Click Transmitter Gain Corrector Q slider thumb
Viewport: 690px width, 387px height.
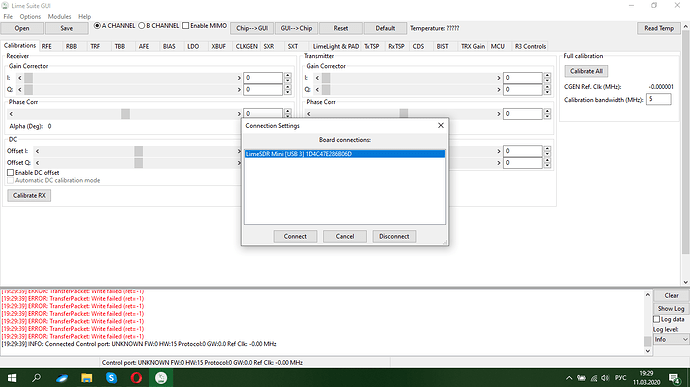[x=326, y=90]
